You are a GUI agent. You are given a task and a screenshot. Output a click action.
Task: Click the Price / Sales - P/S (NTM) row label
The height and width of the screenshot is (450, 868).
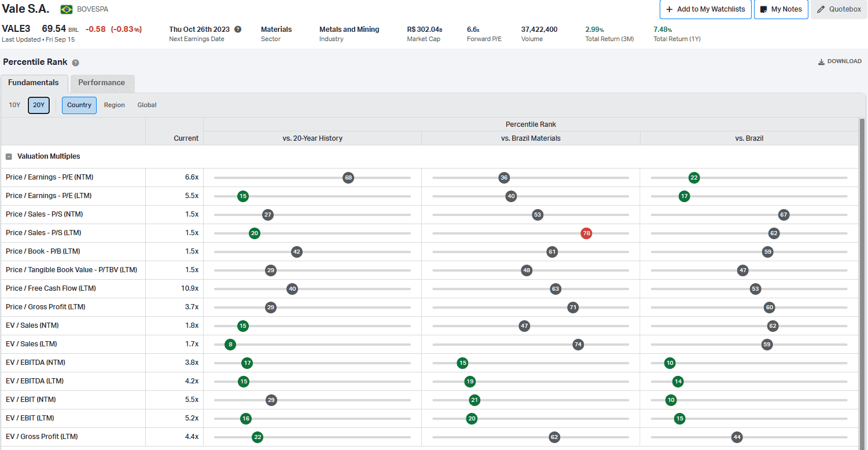pos(45,214)
